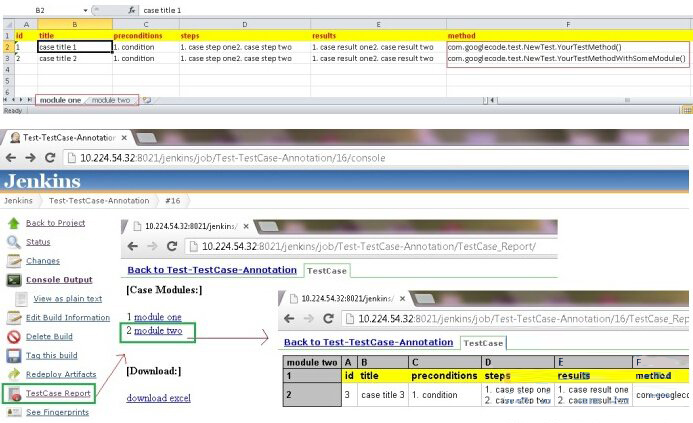Screen dimensions: 693x423
Task: Click the Status magnifier icon
Action: pos(13,242)
